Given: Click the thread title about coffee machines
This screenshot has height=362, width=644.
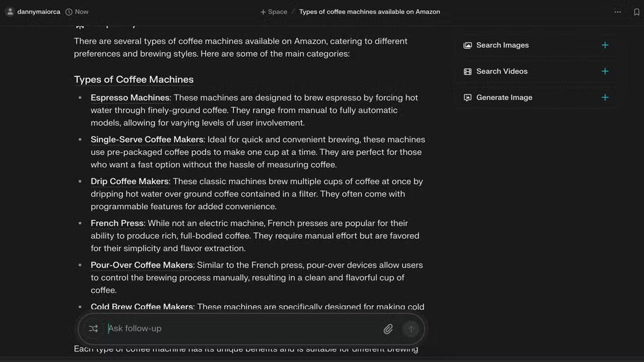Looking at the screenshot, I should pyautogui.click(x=369, y=12).
